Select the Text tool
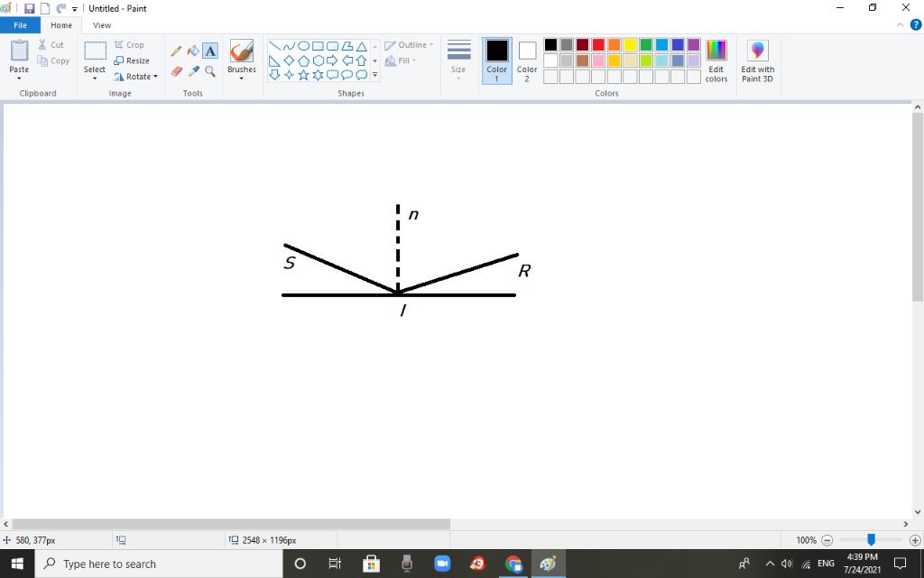The height and width of the screenshot is (578, 924). point(210,51)
